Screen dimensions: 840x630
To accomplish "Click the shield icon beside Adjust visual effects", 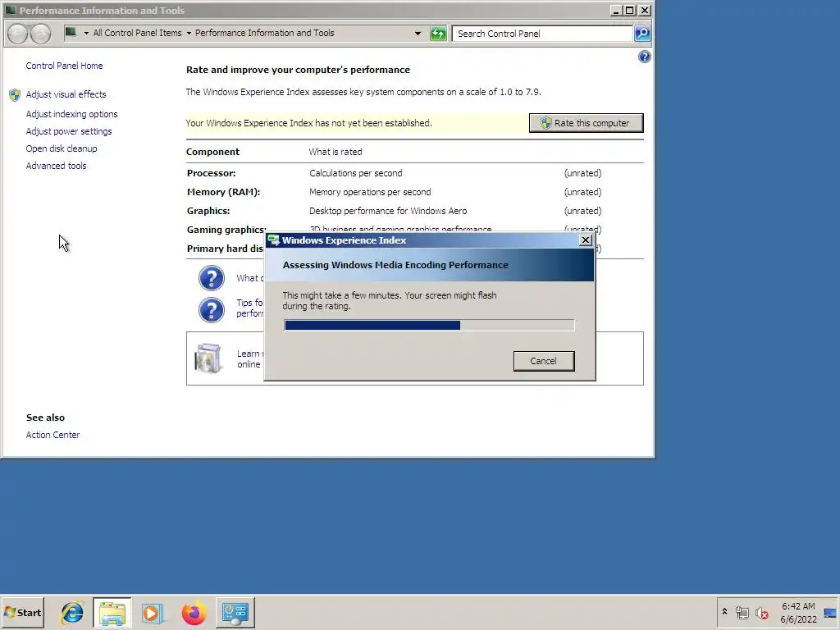I will point(15,95).
